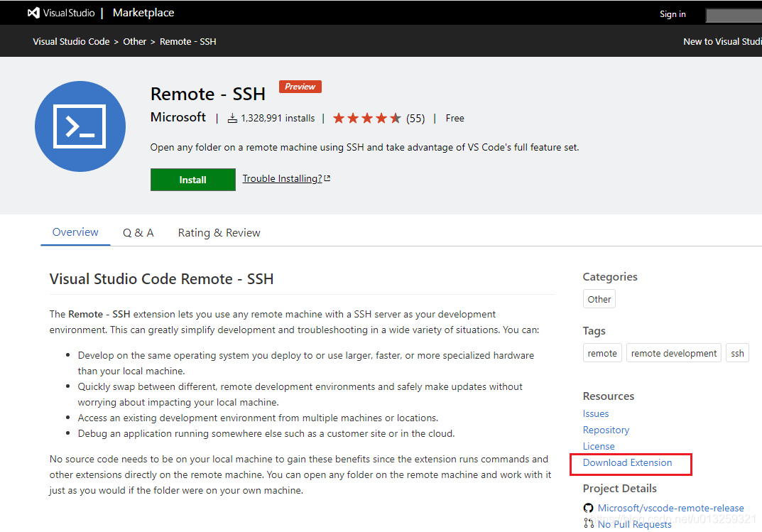Open the Marketplace home link
Screen dimensions: 762x532
[x=143, y=13]
